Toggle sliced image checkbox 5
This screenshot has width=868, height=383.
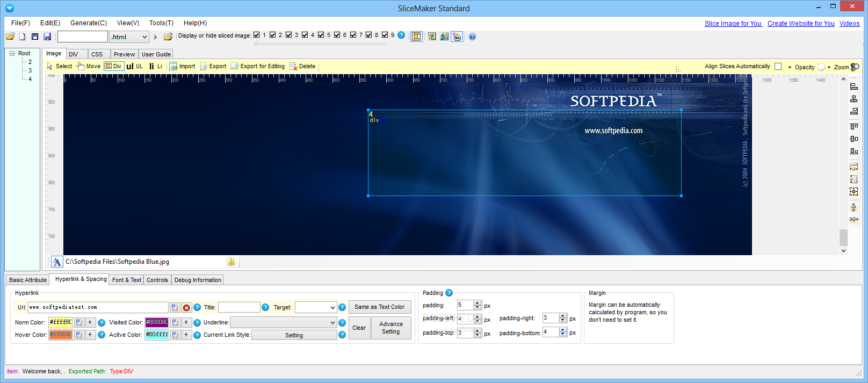(321, 35)
